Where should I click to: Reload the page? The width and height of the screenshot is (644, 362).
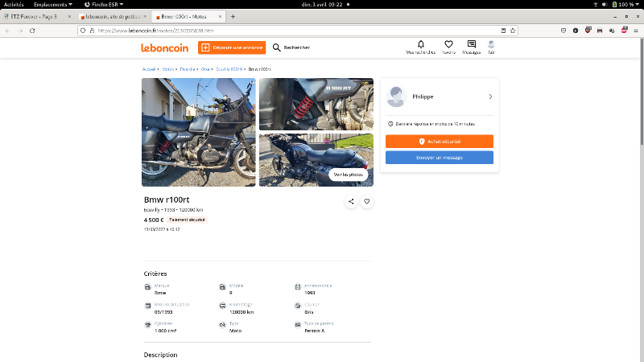tap(32, 31)
